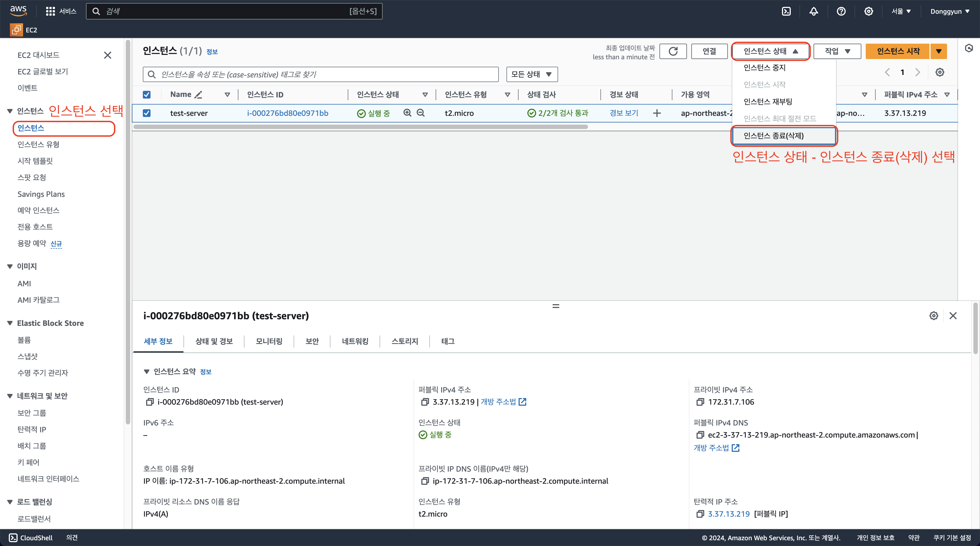The height and width of the screenshot is (546, 980).
Task: Toggle the select-all checkbox in table header
Action: point(146,95)
